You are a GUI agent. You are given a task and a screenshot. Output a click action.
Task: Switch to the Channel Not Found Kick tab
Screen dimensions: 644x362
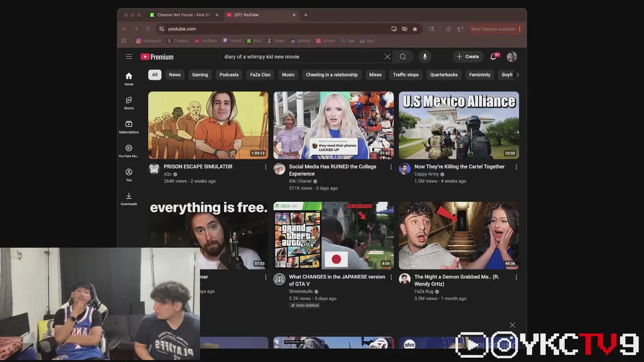tap(184, 15)
